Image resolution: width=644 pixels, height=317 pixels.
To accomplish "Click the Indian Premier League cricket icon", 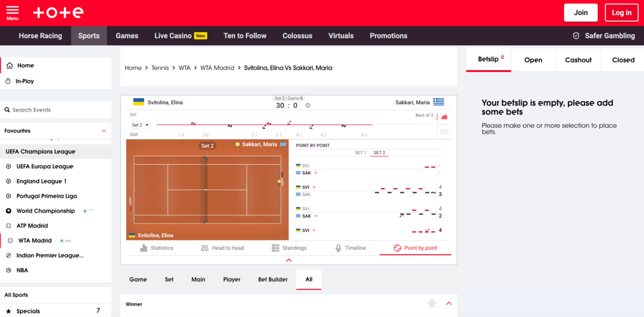I will point(9,256).
